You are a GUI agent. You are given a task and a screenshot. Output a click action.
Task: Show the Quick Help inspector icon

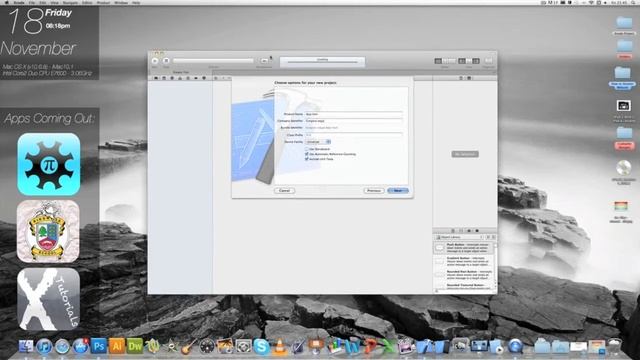point(469,78)
